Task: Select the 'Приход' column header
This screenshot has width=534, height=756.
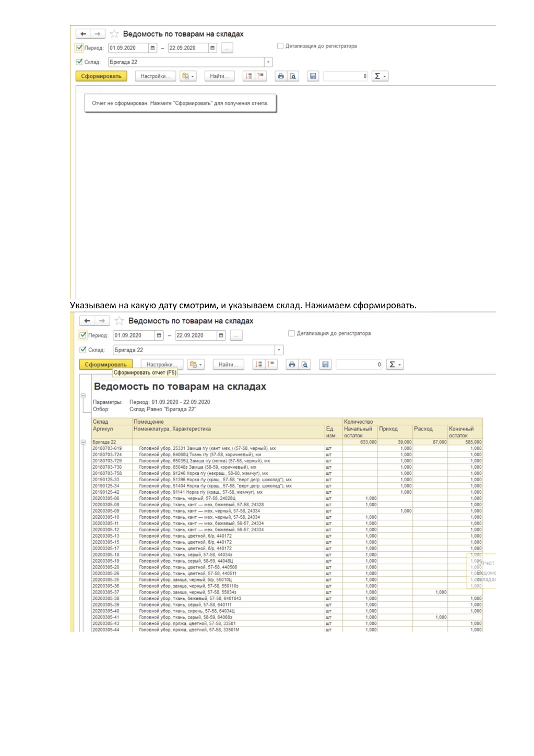Action: click(395, 432)
